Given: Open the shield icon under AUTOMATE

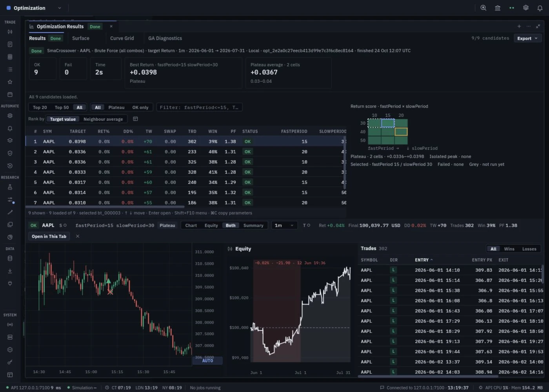Looking at the screenshot, I should (10, 153).
